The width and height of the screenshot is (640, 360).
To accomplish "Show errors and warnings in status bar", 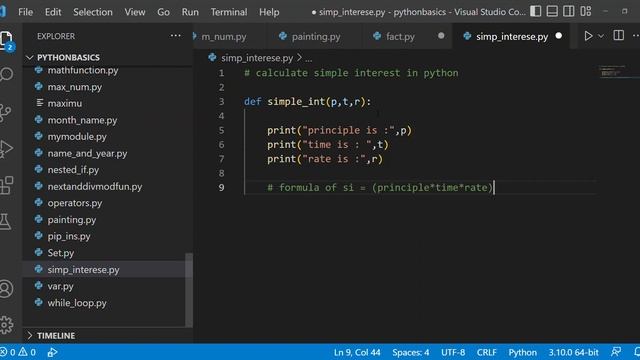I will pos(18,352).
